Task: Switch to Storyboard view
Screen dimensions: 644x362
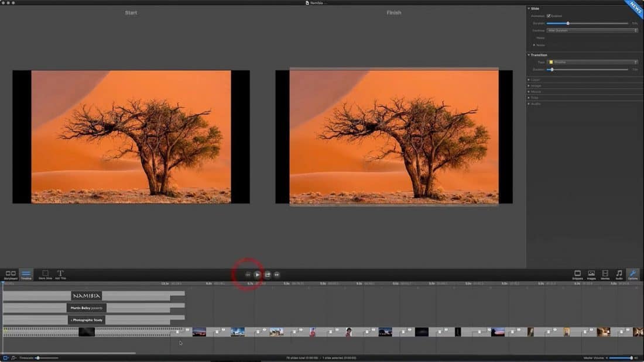Action: click(x=11, y=274)
